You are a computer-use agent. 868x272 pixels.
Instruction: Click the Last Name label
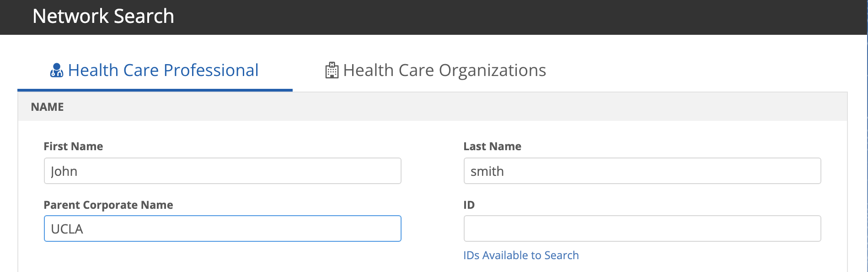click(x=492, y=147)
